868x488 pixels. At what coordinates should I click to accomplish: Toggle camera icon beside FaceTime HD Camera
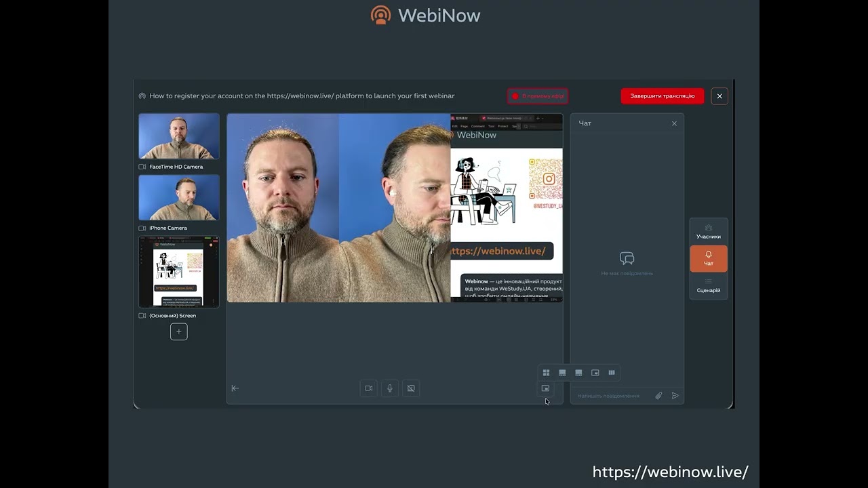142,167
